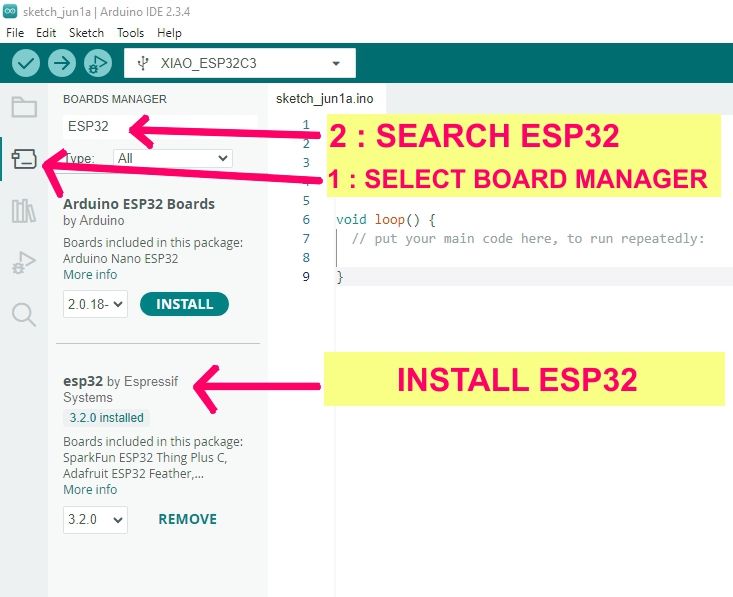Click the 'esp32' package title by Espressif
The image size is (733, 597).
click(x=83, y=381)
